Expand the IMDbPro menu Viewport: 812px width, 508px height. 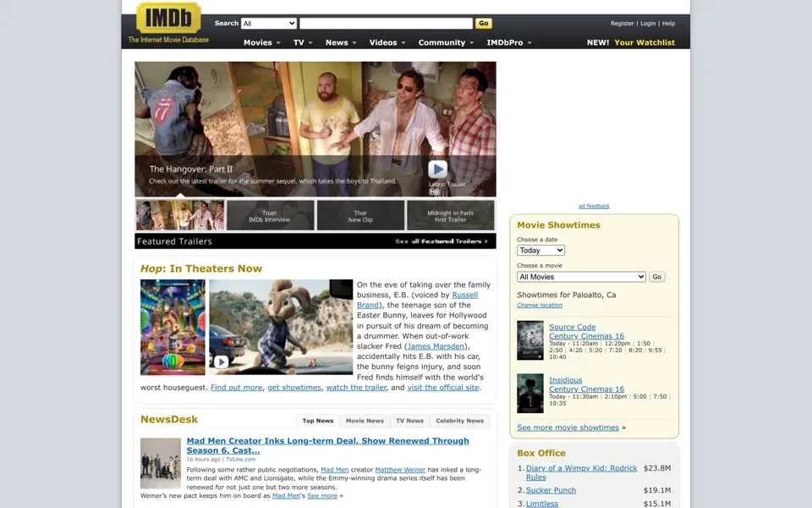[509, 42]
